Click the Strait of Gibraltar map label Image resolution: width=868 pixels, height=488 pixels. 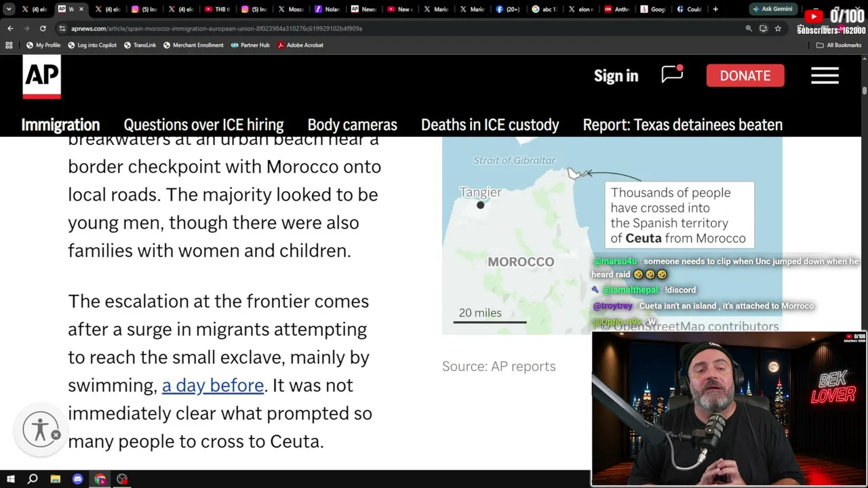pyautogui.click(x=514, y=160)
